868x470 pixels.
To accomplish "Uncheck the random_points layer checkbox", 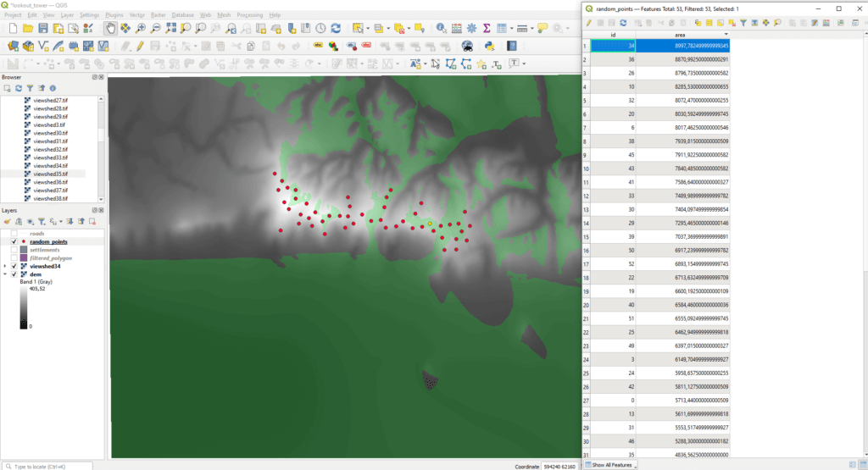I will [x=14, y=241].
